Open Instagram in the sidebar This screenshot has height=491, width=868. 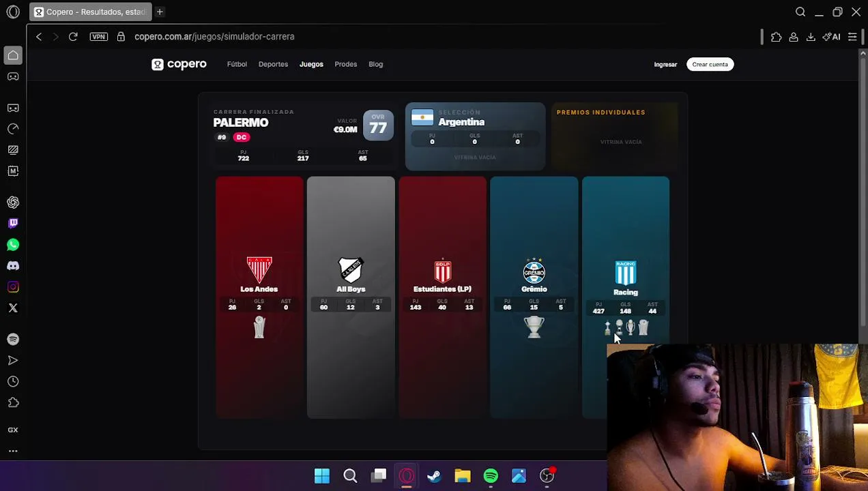click(13, 287)
